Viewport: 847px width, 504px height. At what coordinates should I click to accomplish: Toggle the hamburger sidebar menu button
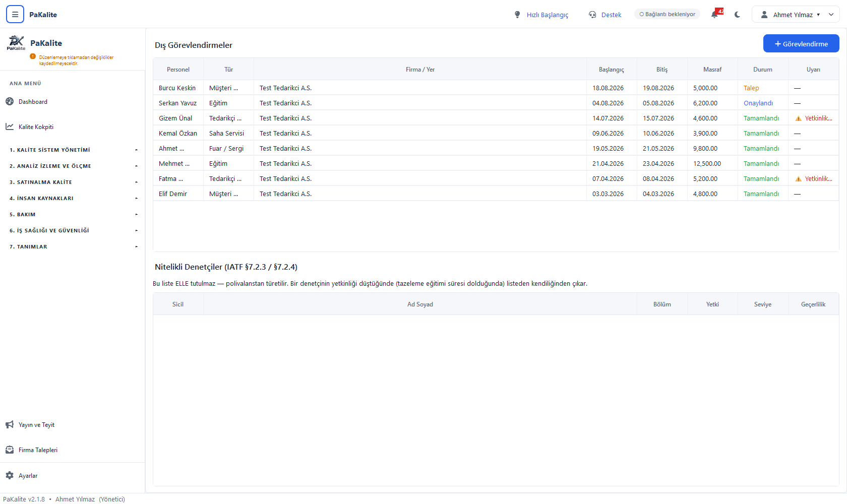(x=15, y=15)
